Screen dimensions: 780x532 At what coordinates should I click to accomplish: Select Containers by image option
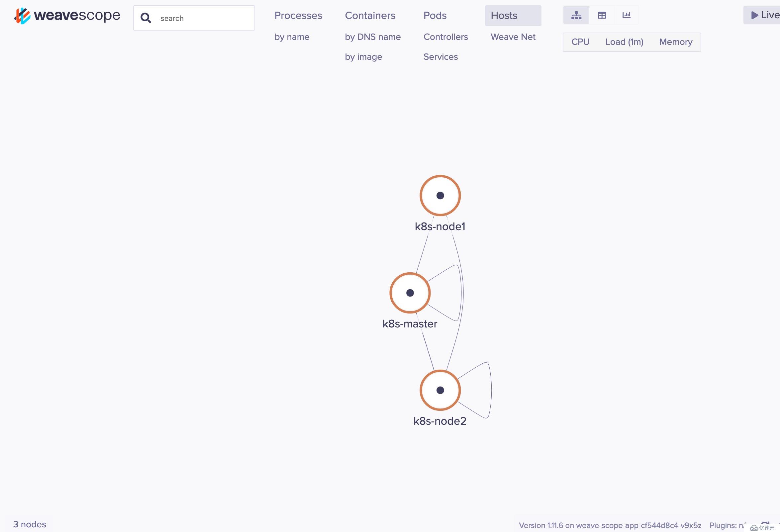[x=364, y=56]
